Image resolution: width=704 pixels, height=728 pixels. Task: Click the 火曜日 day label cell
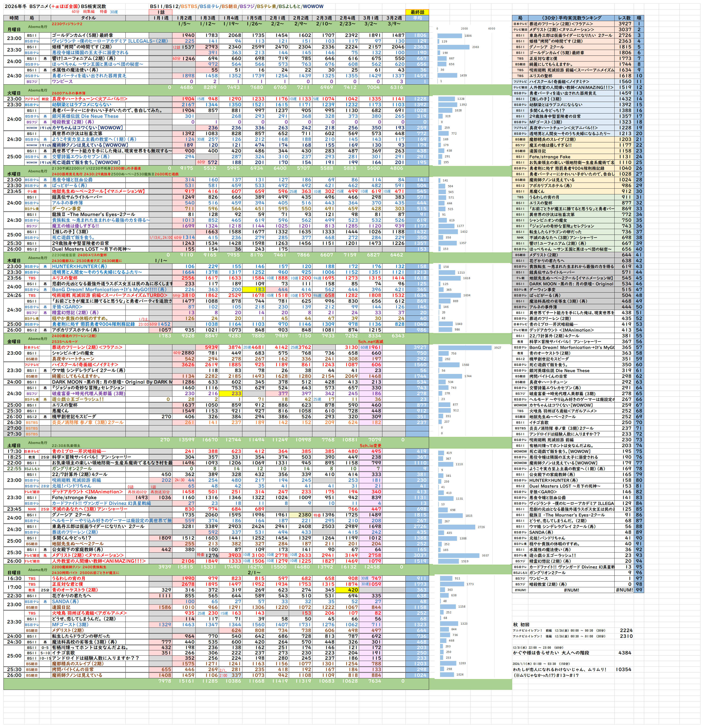(14, 93)
